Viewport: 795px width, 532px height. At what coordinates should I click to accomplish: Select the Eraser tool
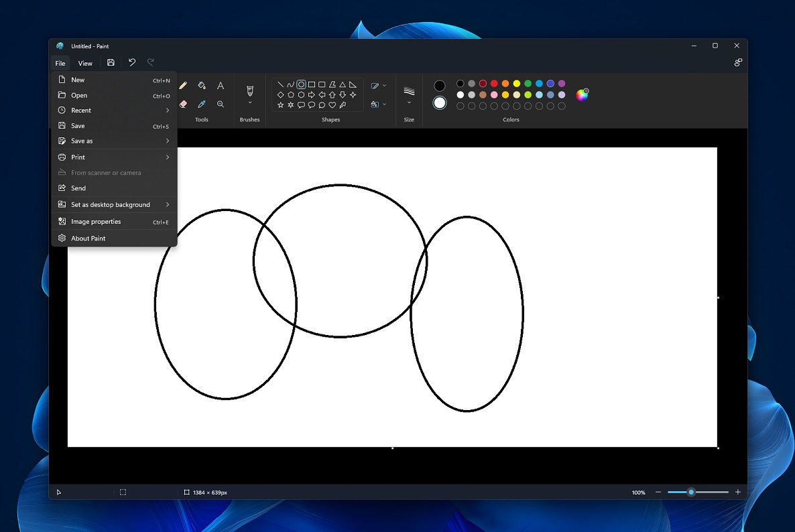pos(182,103)
